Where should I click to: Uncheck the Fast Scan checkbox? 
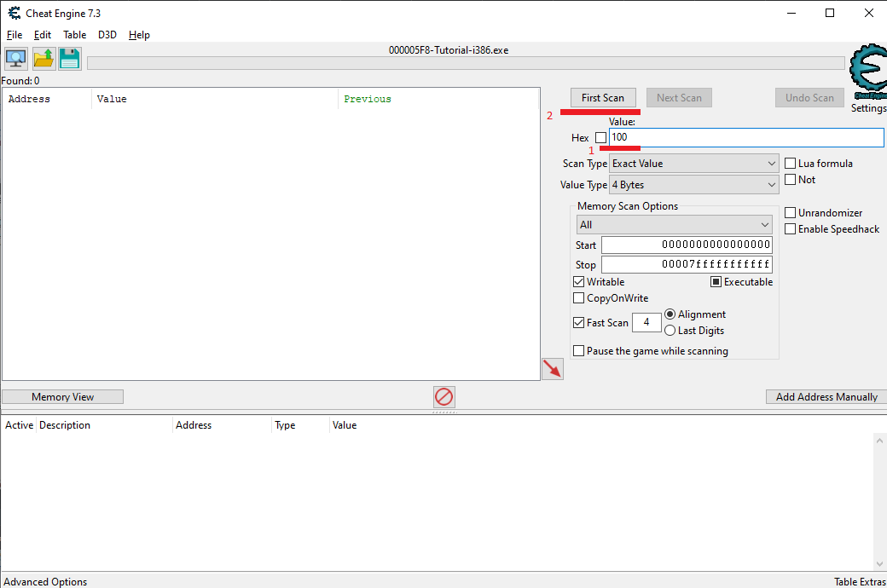click(x=579, y=323)
